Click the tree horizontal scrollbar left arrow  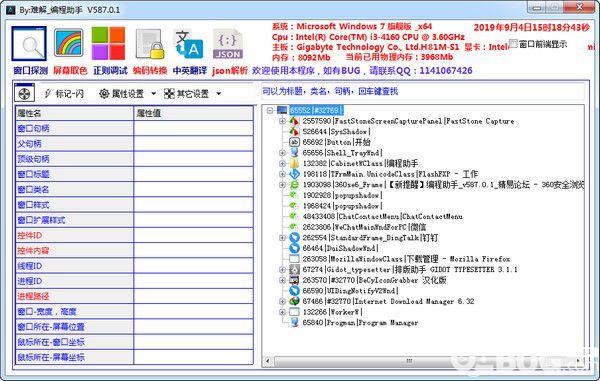pos(267,361)
